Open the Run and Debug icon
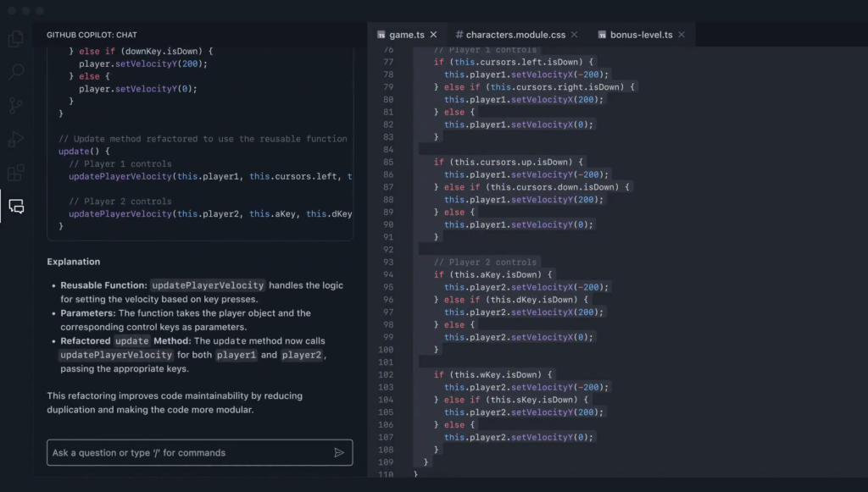 tap(16, 140)
